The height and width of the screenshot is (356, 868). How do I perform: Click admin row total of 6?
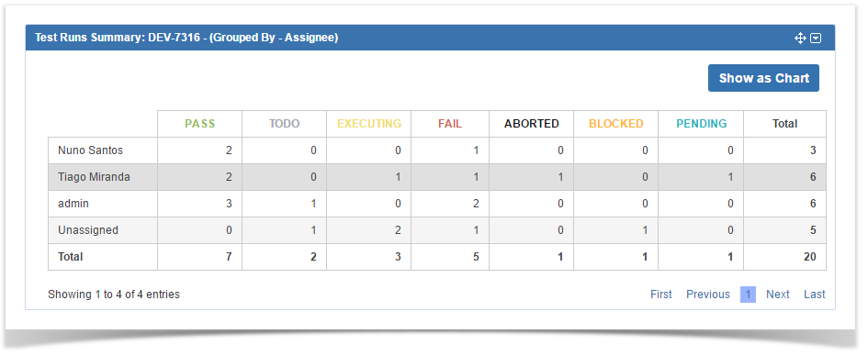tap(813, 204)
